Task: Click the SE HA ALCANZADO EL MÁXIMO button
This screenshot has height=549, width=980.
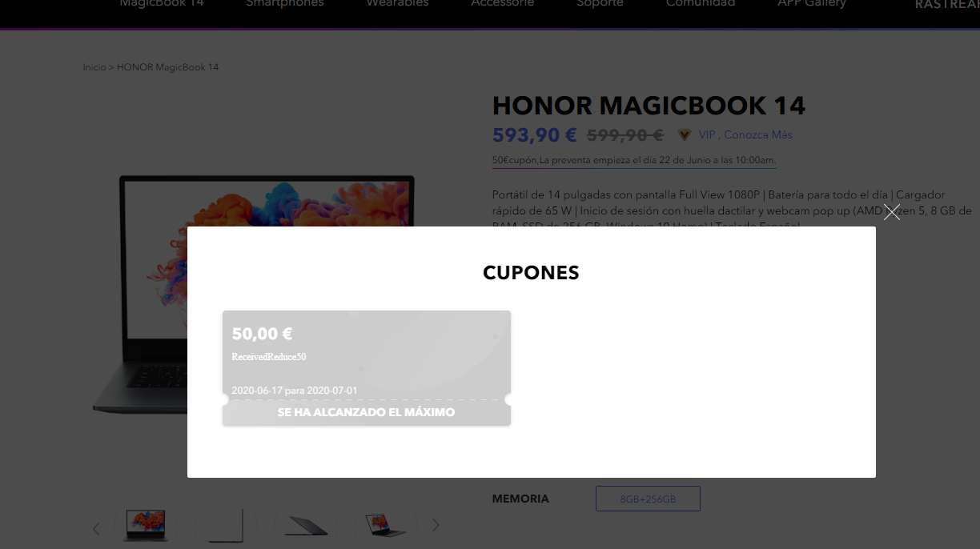Action: tap(366, 412)
